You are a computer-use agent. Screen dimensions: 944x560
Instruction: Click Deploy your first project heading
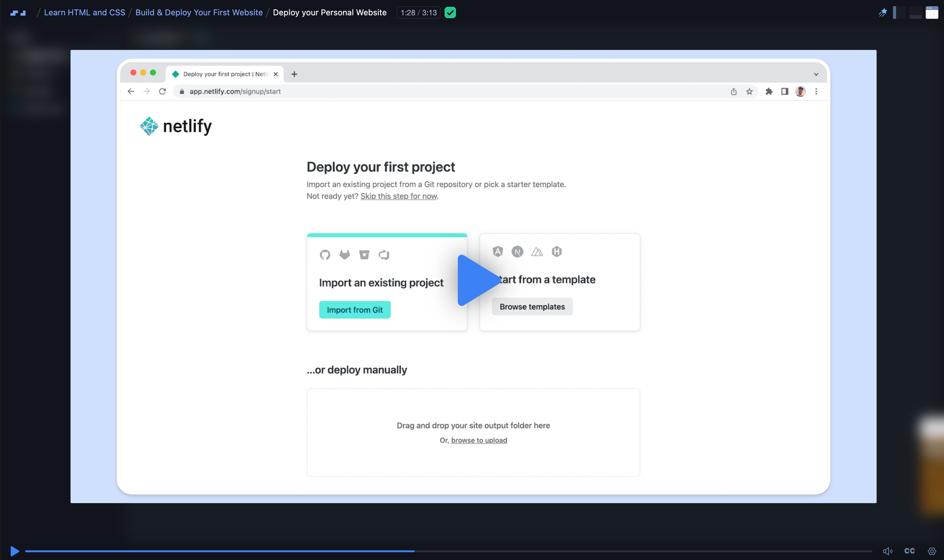pyautogui.click(x=381, y=167)
